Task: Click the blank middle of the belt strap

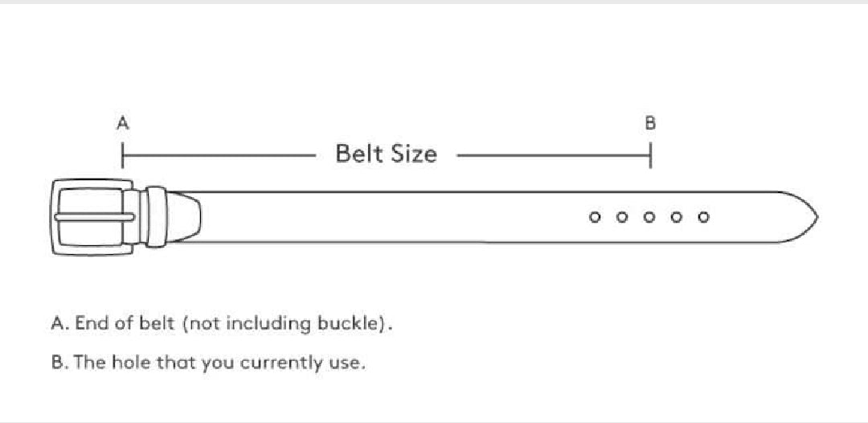Action: (x=386, y=217)
